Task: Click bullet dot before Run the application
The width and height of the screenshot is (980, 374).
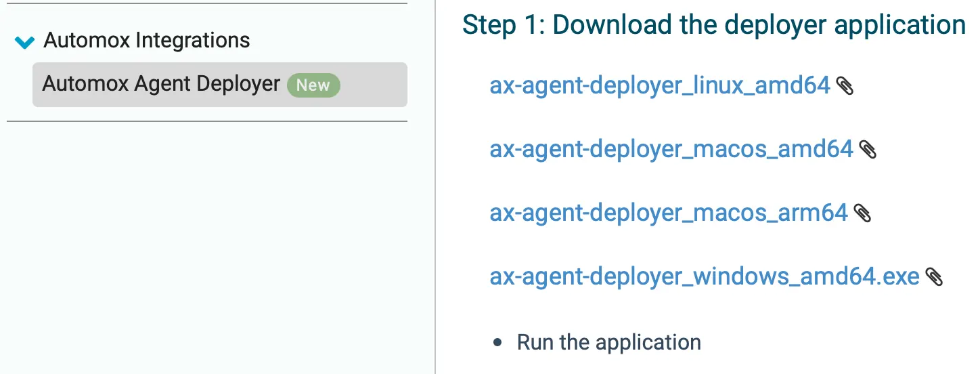Action: click(498, 343)
